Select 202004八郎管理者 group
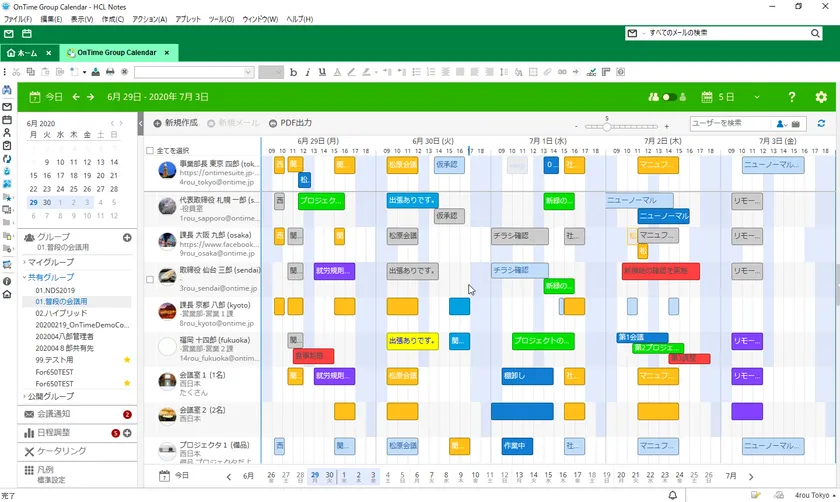 [64, 336]
